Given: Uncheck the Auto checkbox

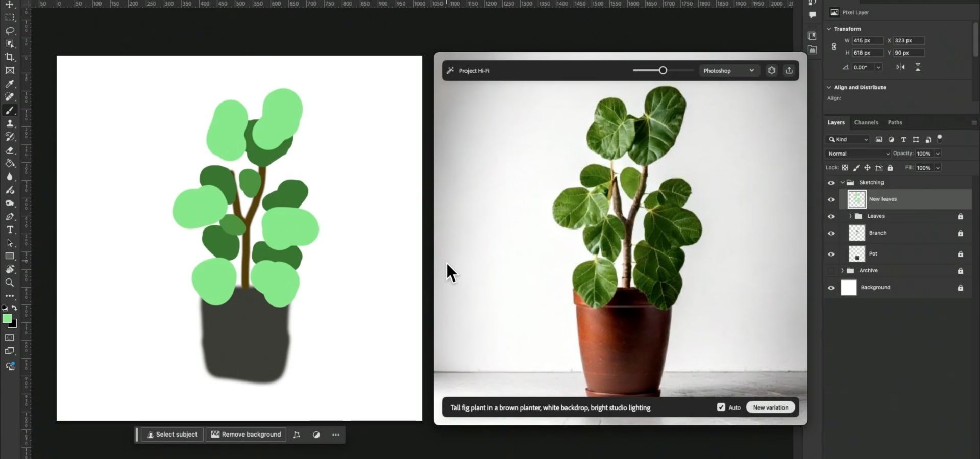Looking at the screenshot, I should pos(721,407).
